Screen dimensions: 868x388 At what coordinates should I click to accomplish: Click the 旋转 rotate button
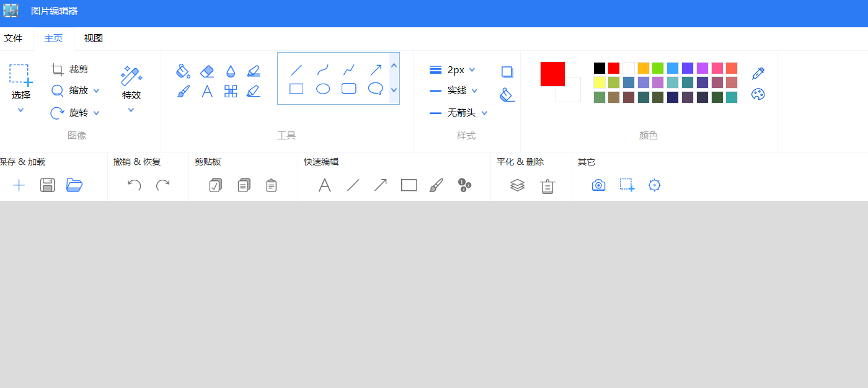(69, 113)
